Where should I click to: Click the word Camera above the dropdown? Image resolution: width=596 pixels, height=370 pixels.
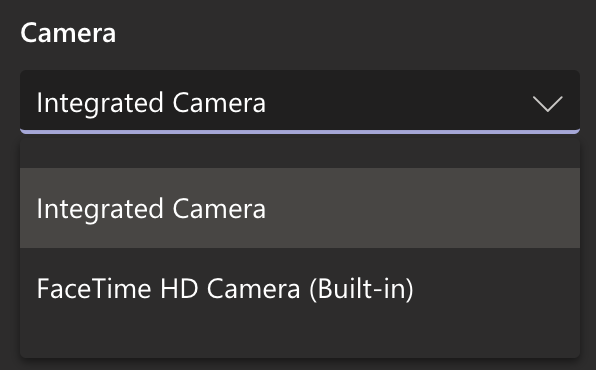[x=68, y=33]
